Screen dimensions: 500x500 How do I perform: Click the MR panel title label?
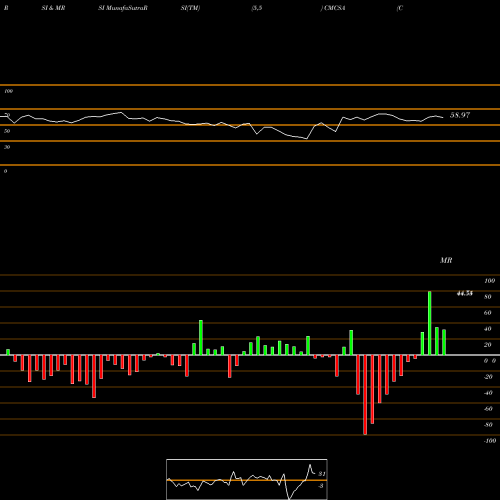point(446,260)
